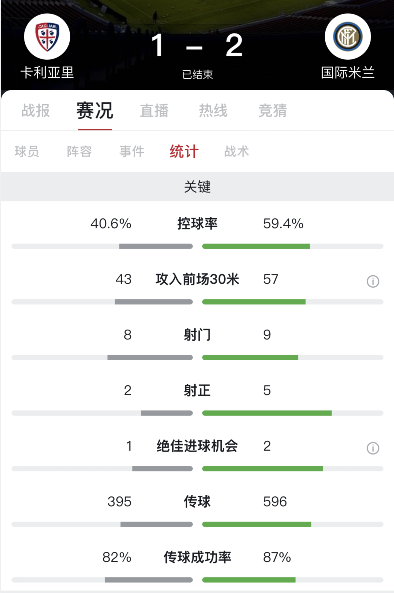This screenshot has height=593, width=394.
Task: Select the 统计 sub-tab
Action: tap(184, 152)
